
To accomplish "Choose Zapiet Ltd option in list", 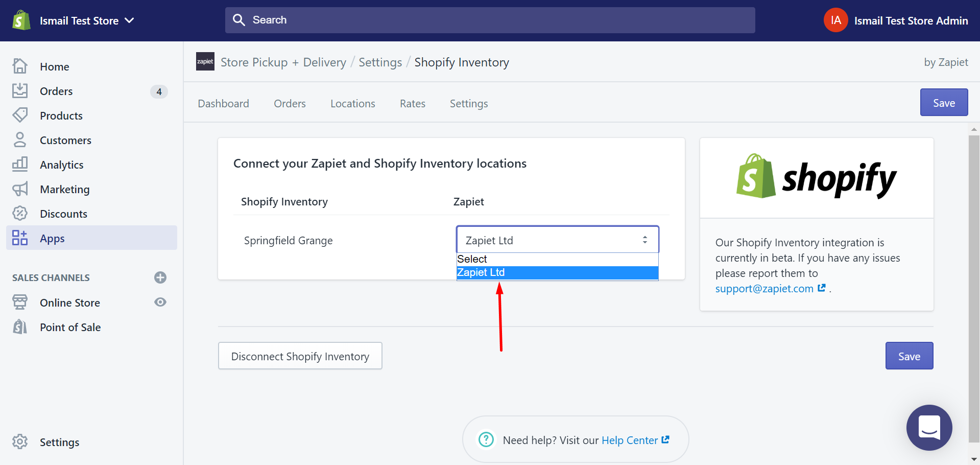I will [x=557, y=272].
